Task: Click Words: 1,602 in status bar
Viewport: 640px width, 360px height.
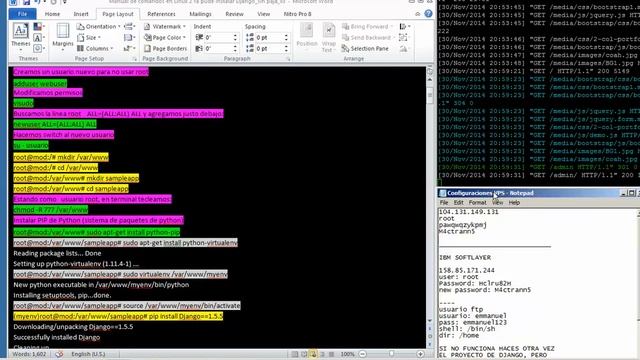Action: 29,354
